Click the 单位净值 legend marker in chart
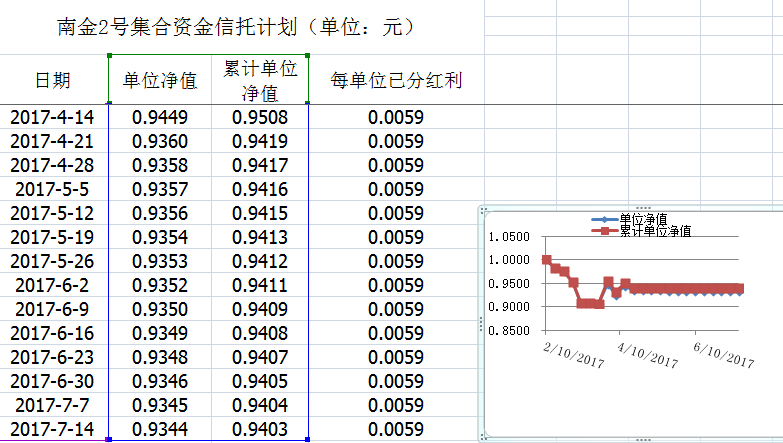This screenshot has width=783, height=443. tap(603, 219)
